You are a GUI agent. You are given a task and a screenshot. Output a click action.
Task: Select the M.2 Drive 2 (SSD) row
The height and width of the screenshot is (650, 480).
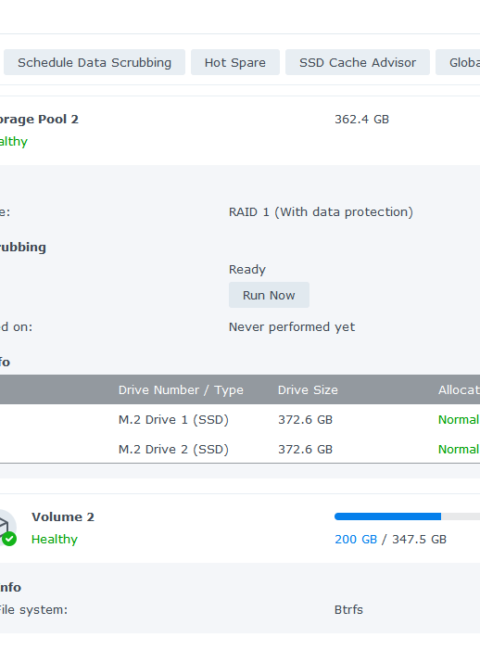pyautogui.click(x=240, y=449)
